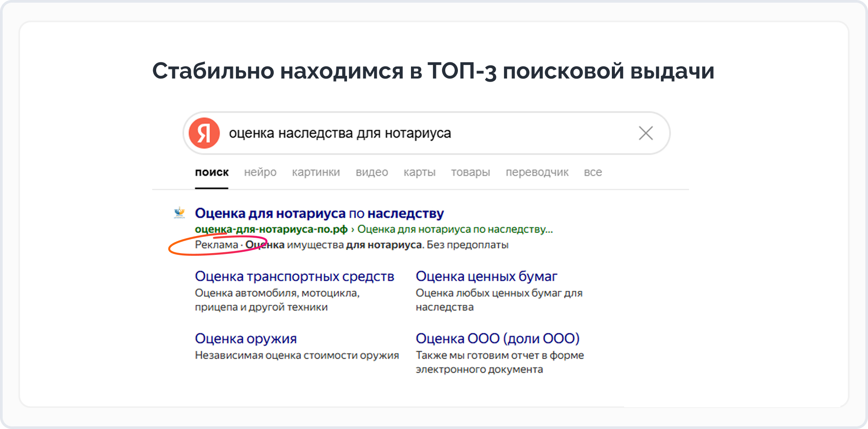Open the Оценка ООО (доли ООО) sitelink
This screenshot has height=429, width=868.
pyautogui.click(x=498, y=338)
